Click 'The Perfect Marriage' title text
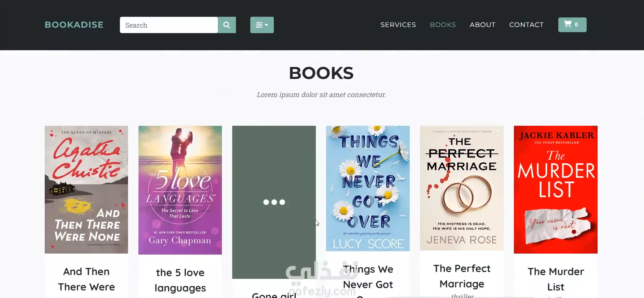Viewport: 644px width, 298px height. coord(462,276)
